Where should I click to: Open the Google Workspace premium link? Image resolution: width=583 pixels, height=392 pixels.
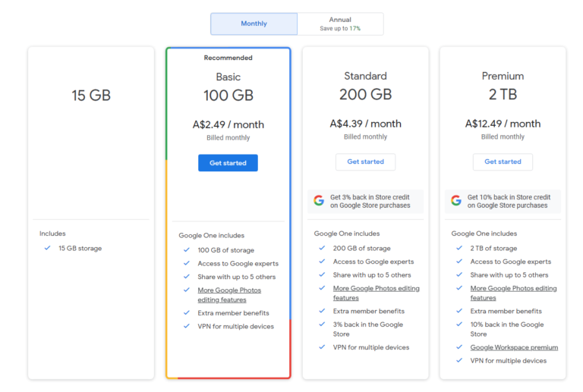[x=514, y=347]
